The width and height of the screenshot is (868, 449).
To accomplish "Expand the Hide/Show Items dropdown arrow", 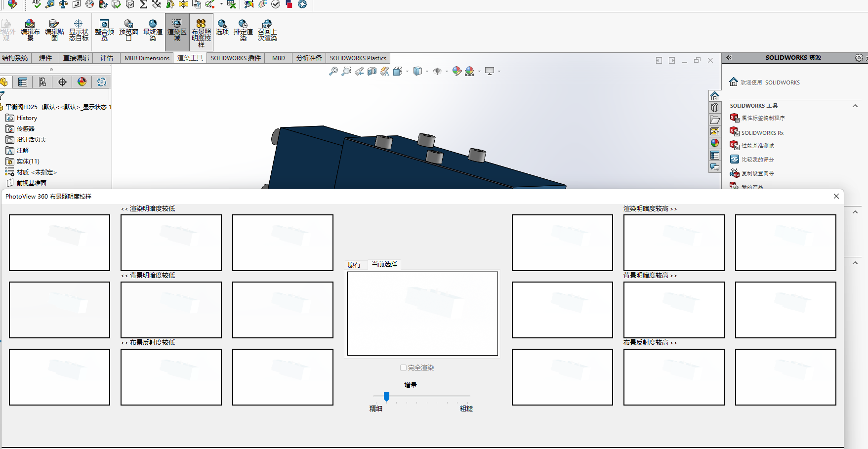I will pos(447,71).
